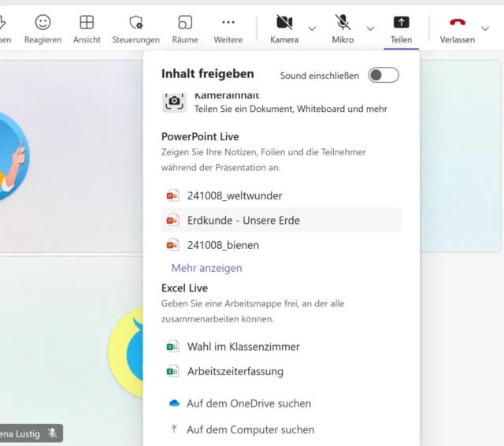Share the 241008_weltwunder presentation
Screen dimensions: 504x446
[x=281, y=195]
